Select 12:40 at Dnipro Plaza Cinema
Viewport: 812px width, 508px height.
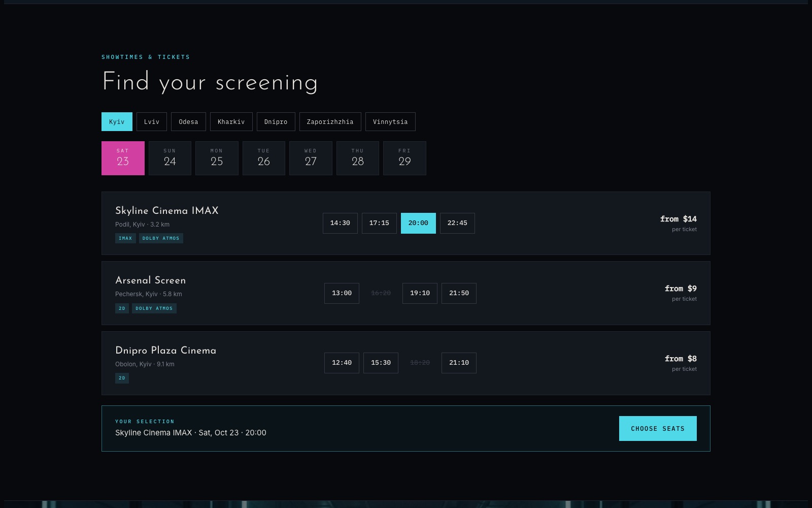click(342, 363)
